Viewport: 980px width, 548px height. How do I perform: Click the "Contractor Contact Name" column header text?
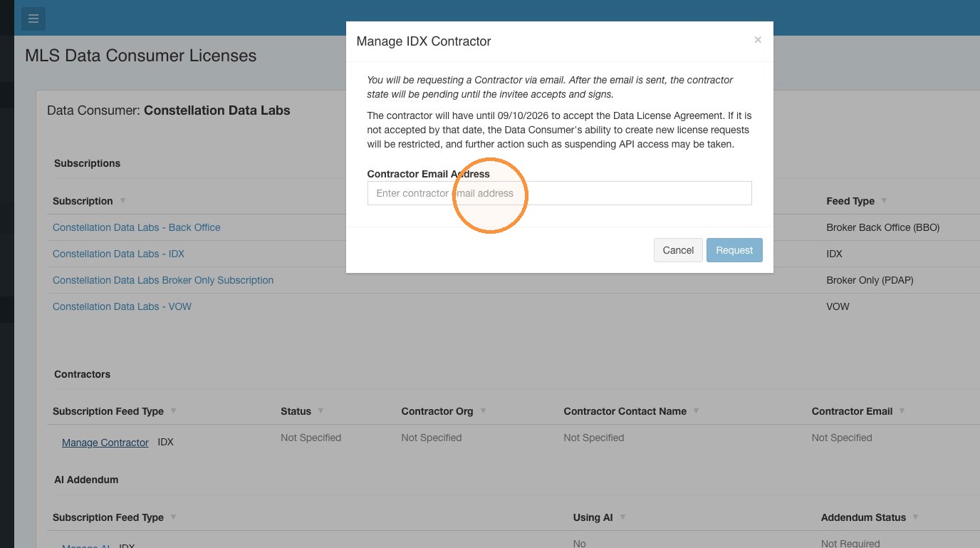click(625, 411)
